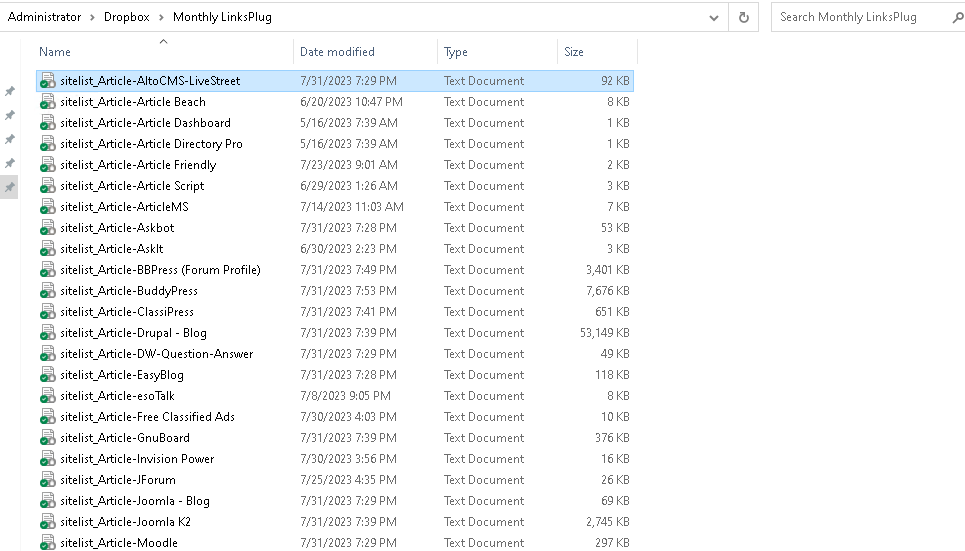Open the address bar history dropdown
The width and height of the screenshot is (965, 551).
(x=714, y=17)
